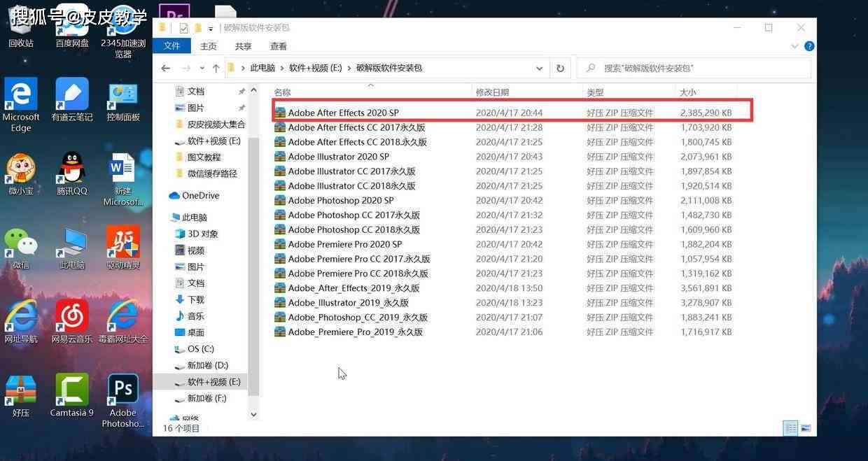868x461 pixels.
Task: Select 微信缓存路径 folder in sidebar
Action: [206, 173]
